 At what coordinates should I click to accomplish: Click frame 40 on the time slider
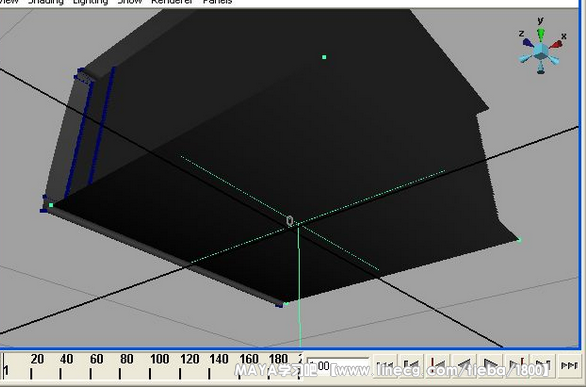coord(61,370)
